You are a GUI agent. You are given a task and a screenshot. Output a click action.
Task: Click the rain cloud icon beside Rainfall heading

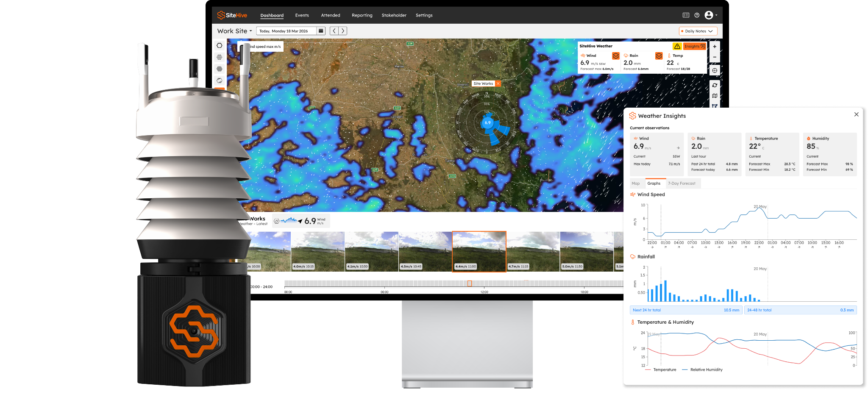point(633,257)
